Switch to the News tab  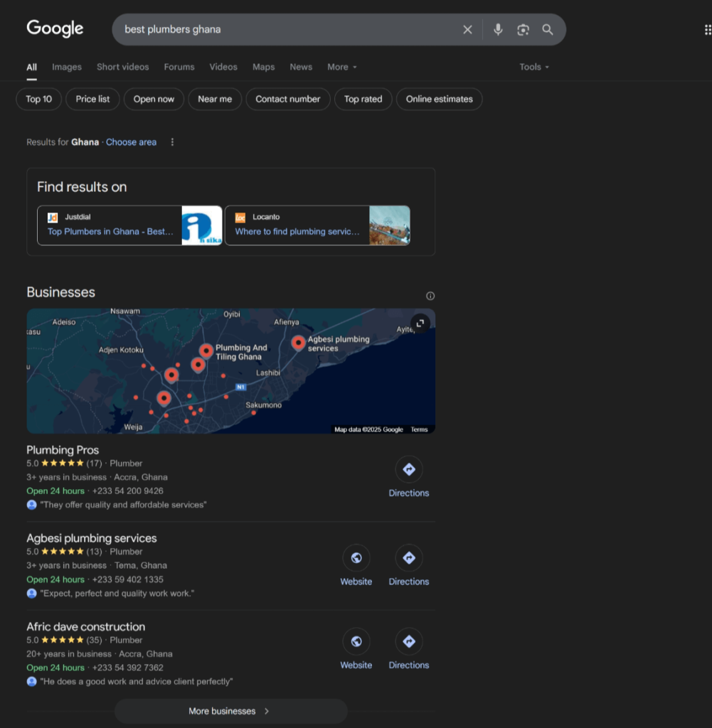click(x=301, y=67)
